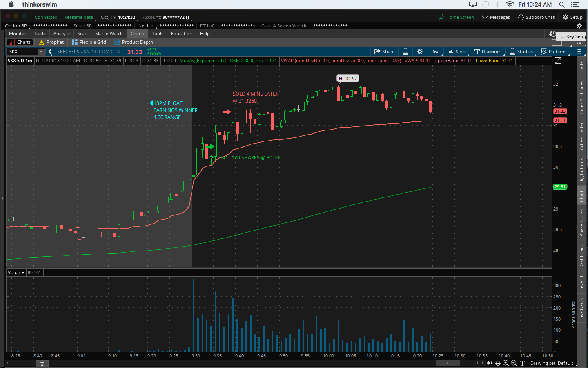Switch to the Trade main tab

coord(40,34)
